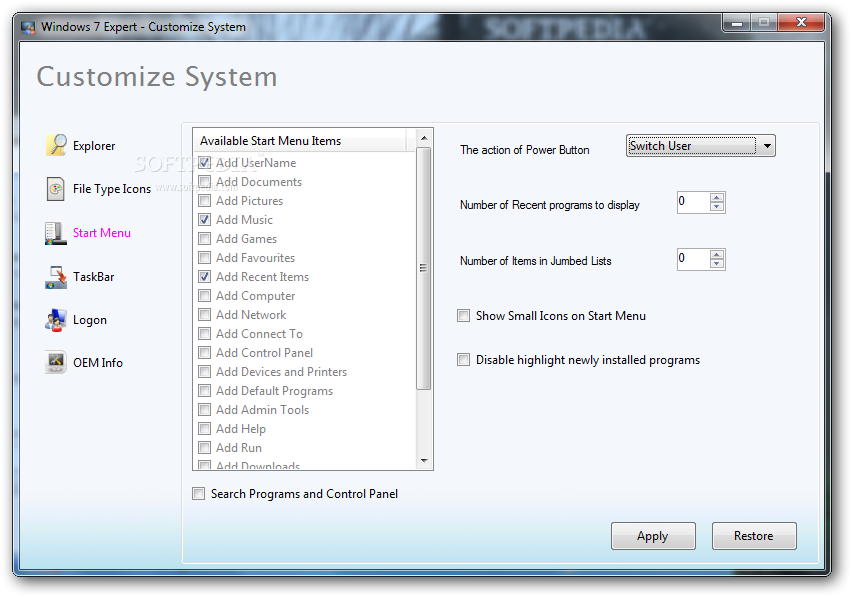The height and width of the screenshot is (597, 852).
Task: Uncheck Add Recent Items checkbox
Action: tap(204, 276)
